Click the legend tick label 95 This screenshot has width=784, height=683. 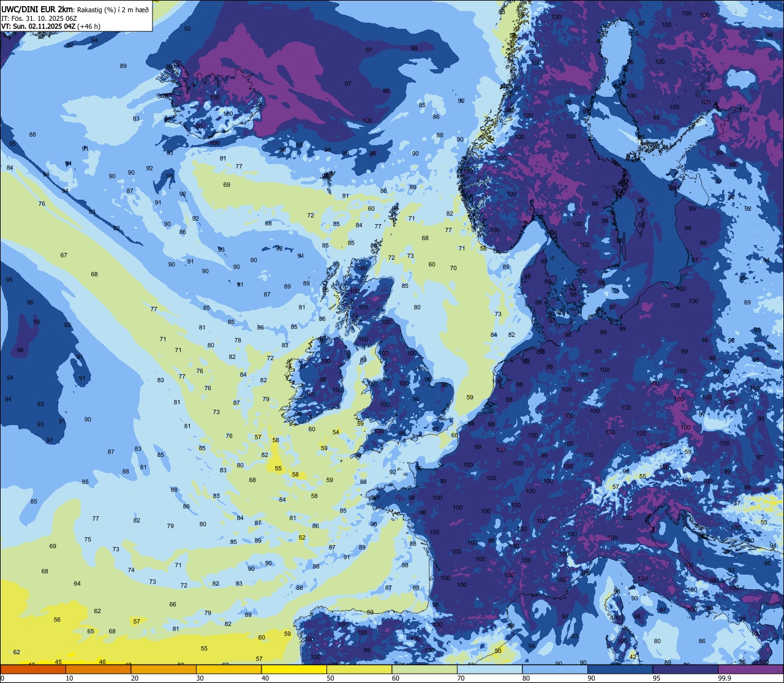tap(657, 678)
